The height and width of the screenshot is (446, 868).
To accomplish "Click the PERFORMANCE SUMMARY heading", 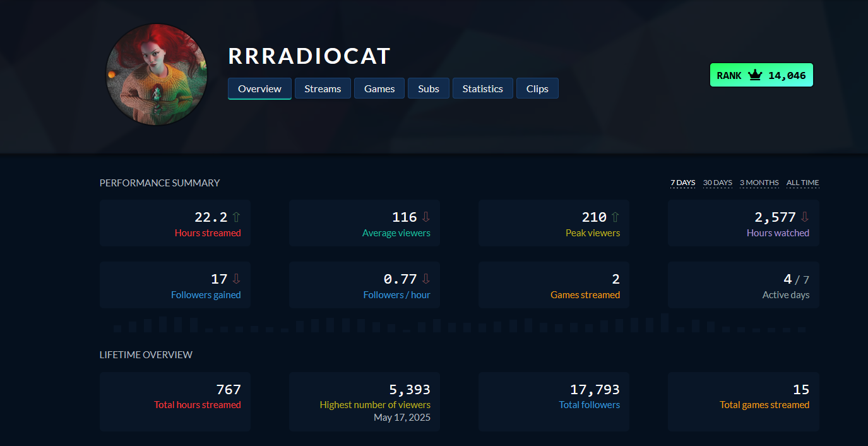I will click(x=160, y=183).
